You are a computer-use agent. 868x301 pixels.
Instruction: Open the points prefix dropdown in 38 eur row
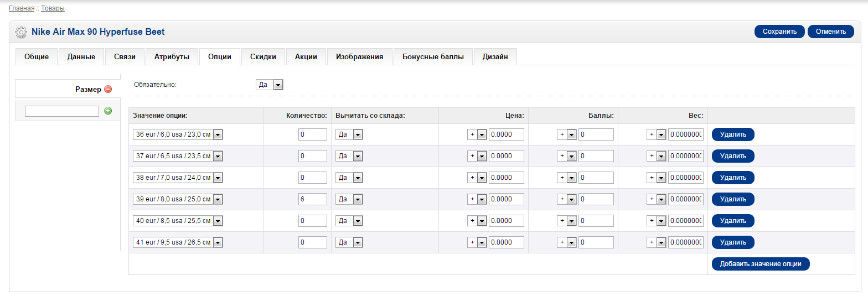pyautogui.click(x=566, y=178)
